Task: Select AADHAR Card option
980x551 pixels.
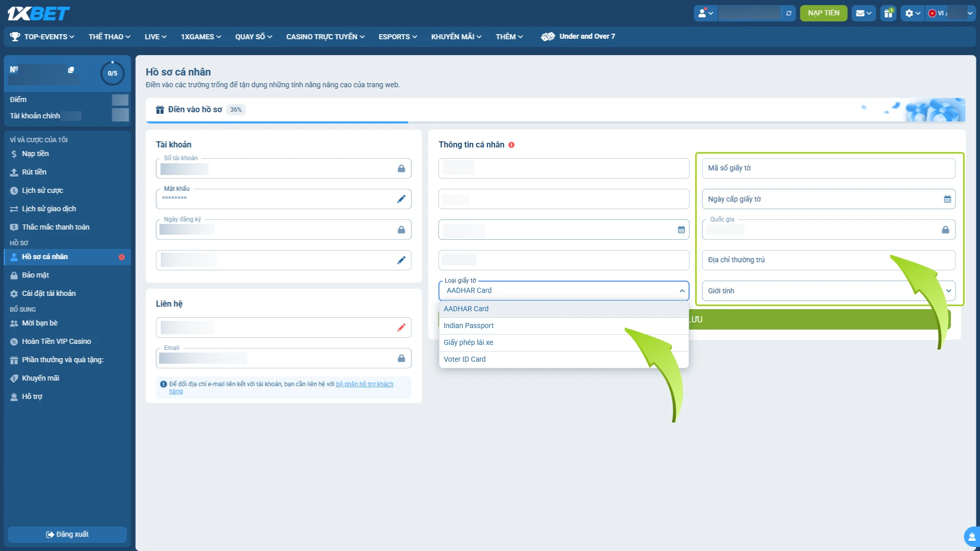Action: (563, 309)
